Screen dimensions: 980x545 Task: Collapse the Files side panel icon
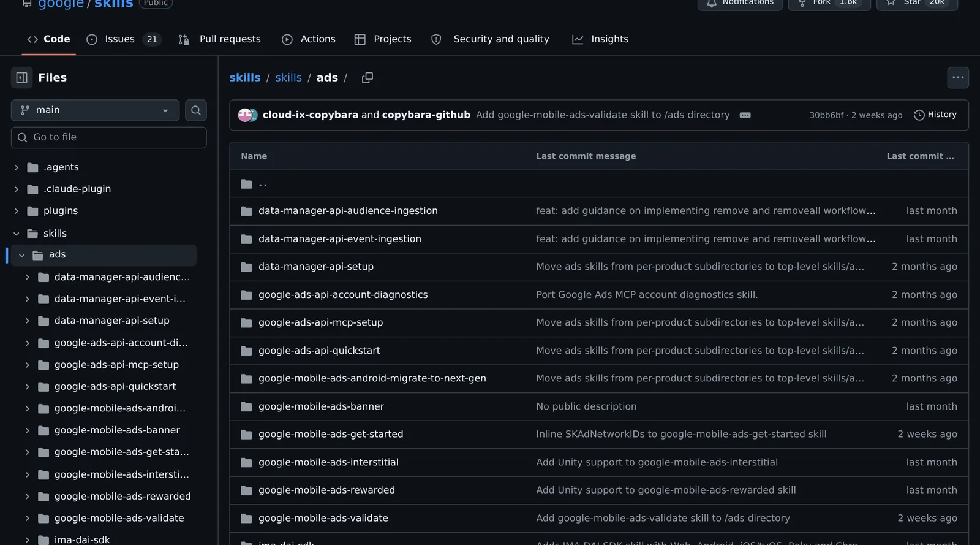pyautogui.click(x=21, y=78)
